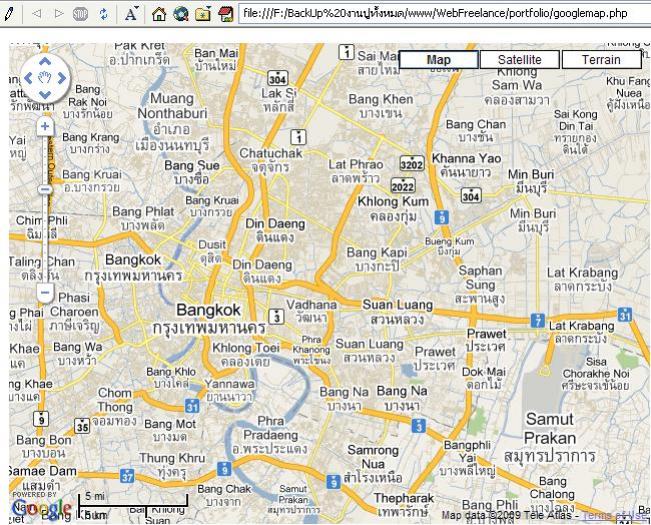Click the Chatuchak district label
Image resolution: width=651 pixels, height=525 pixels.
(x=271, y=160)
